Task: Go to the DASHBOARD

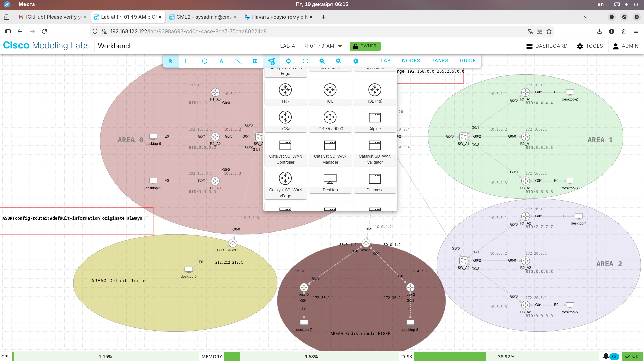Action: coord(547,46)
